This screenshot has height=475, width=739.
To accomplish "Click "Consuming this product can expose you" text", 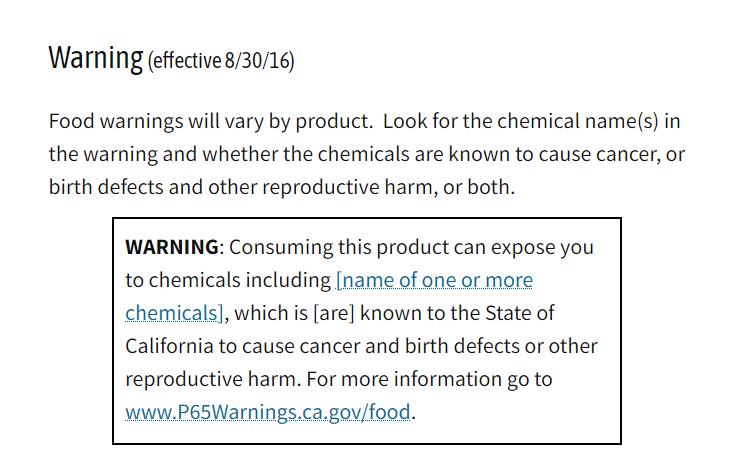I will tap(411, 248).
